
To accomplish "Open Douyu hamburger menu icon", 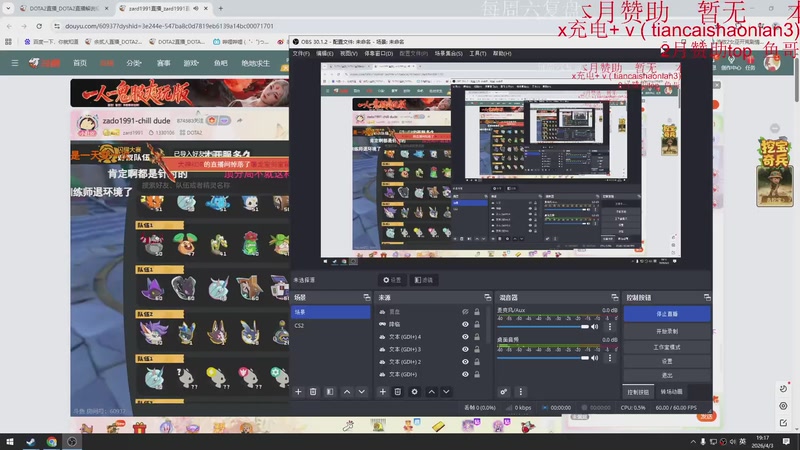I will coord(15,63).
